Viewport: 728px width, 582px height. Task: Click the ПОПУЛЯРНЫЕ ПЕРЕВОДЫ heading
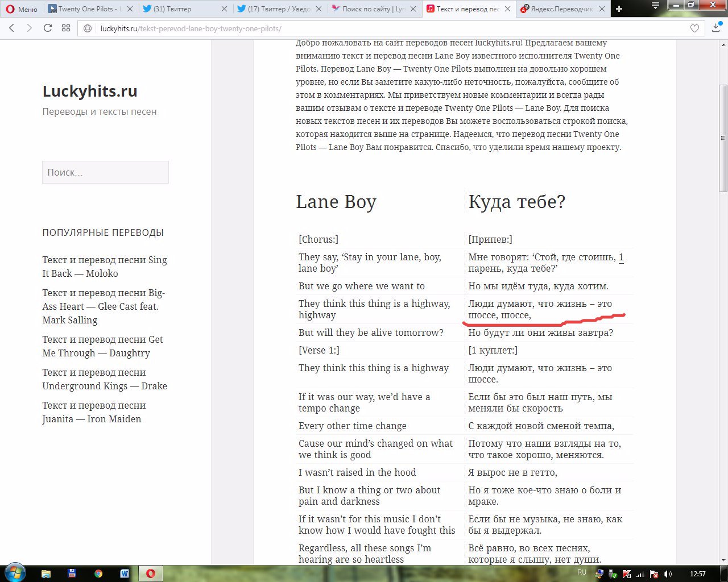pos(103,232)
